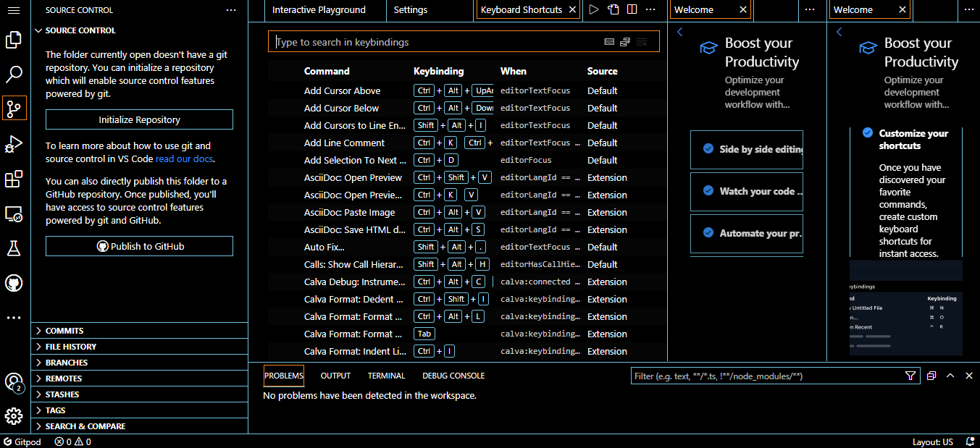
Task: Open the Testing flask view
Action: click(14, 248)
